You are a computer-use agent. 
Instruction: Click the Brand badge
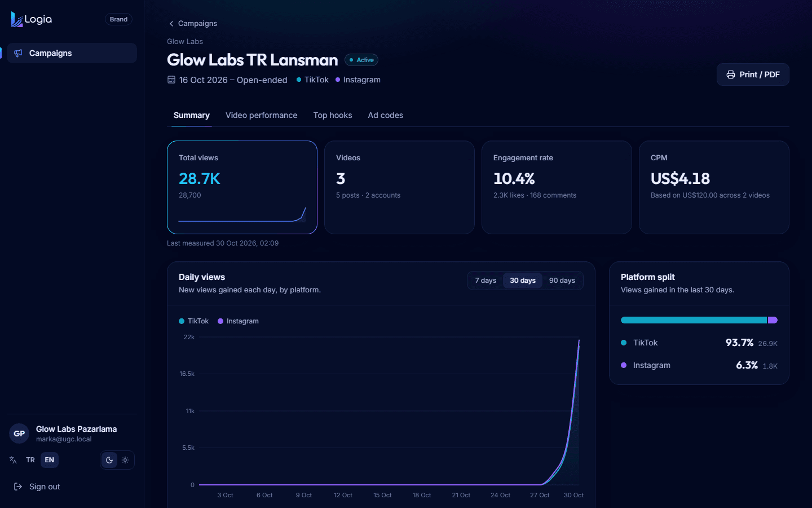coord(118,19)
